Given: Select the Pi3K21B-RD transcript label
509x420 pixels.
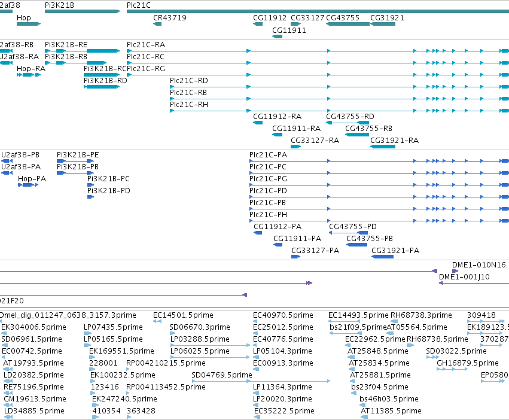Looking at the screenshot, I should point(105,81).
